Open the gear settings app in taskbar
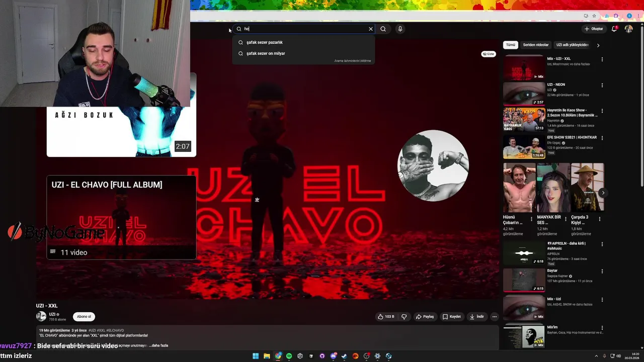 coord(377,356)
